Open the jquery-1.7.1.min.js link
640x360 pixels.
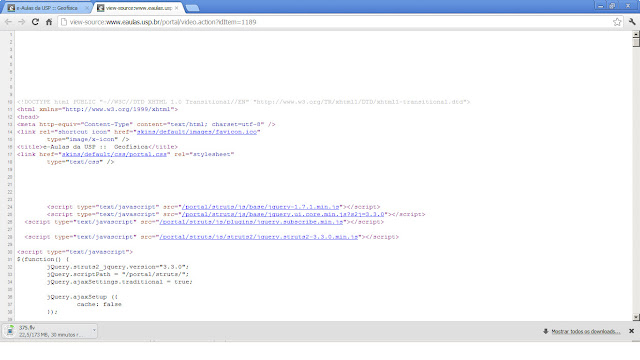(x=260, y=207)
